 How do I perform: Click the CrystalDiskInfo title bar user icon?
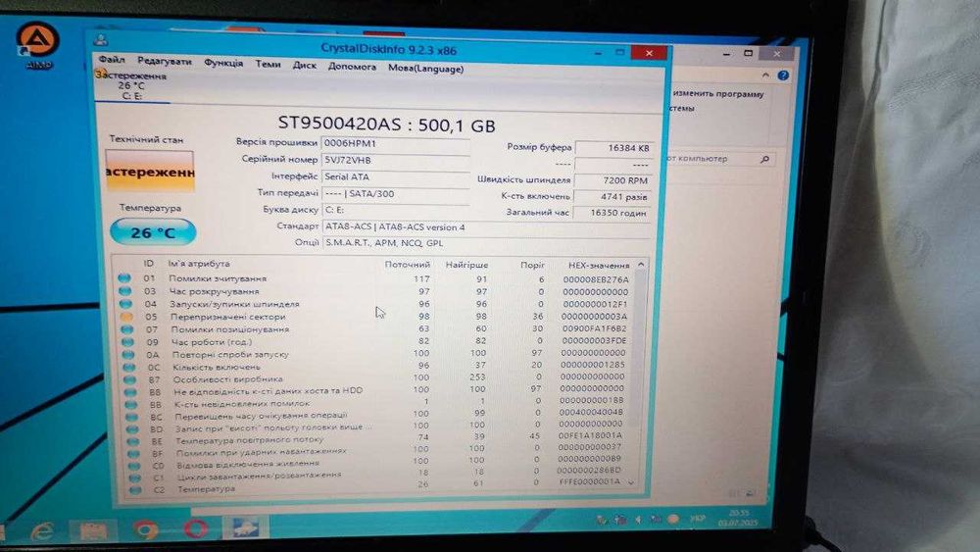[100, 40]
